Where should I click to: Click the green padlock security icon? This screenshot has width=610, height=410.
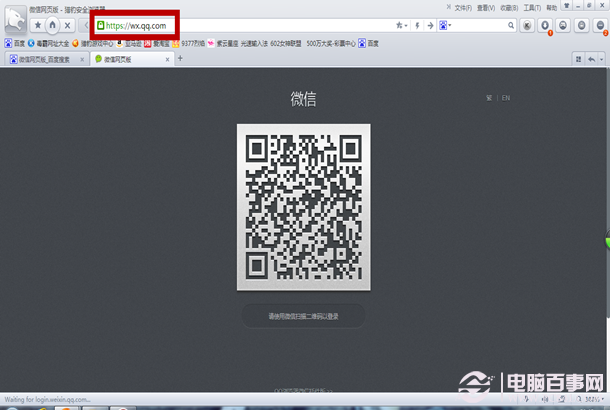click(100, 26)
